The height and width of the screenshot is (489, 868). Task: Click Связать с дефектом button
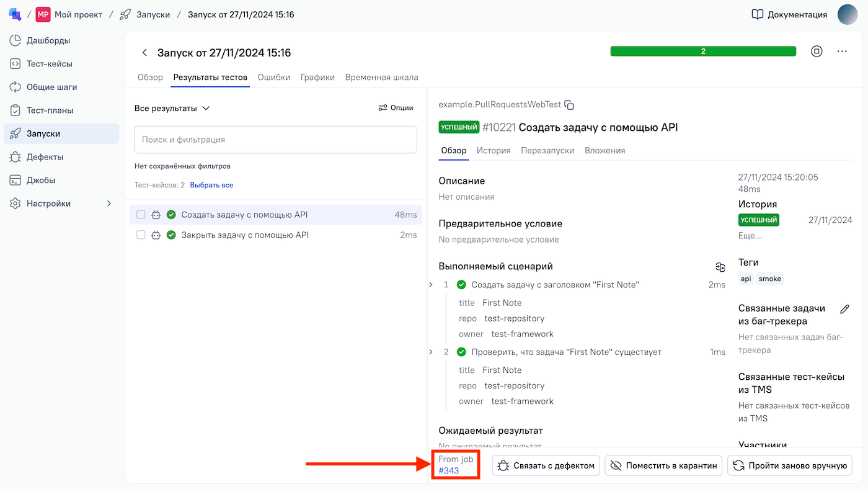546,465
